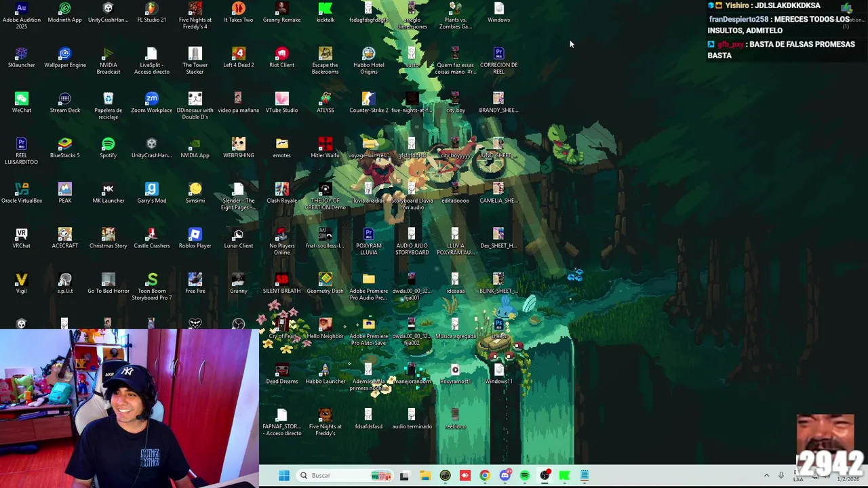Open the WeChat desktop shortcut
The image size is (868, 488).
coord(22,103)
